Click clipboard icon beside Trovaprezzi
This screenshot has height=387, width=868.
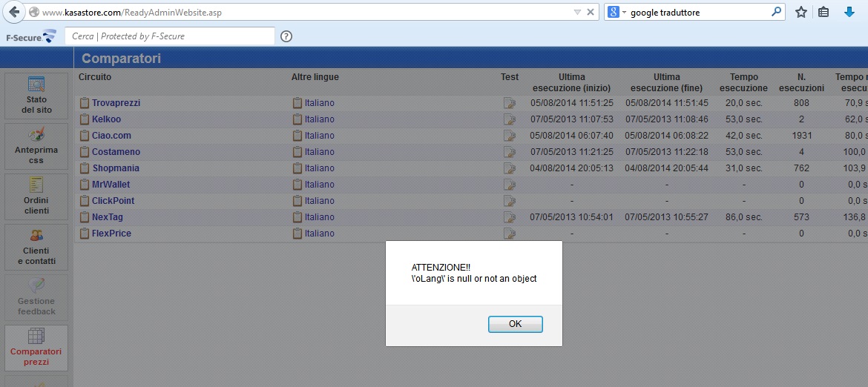click(x=84, y=103)
